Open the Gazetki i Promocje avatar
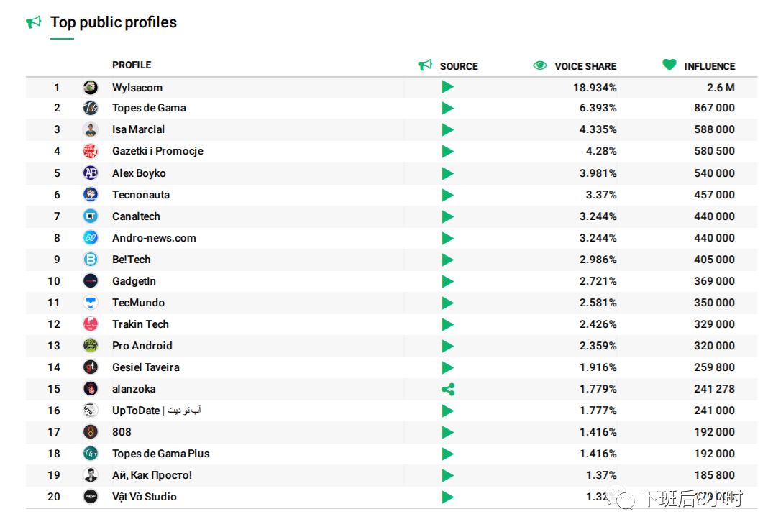 point(91,151)
